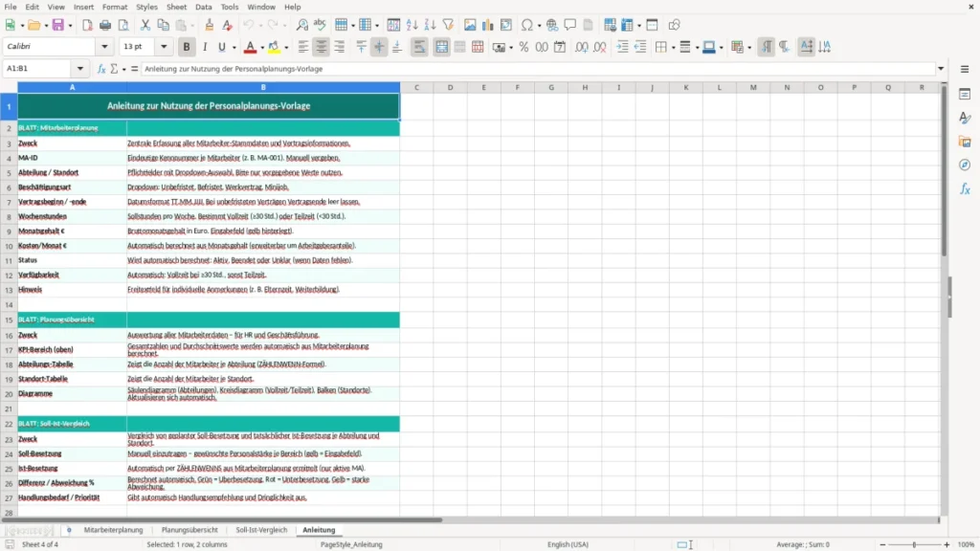Run spelling check

320,25
